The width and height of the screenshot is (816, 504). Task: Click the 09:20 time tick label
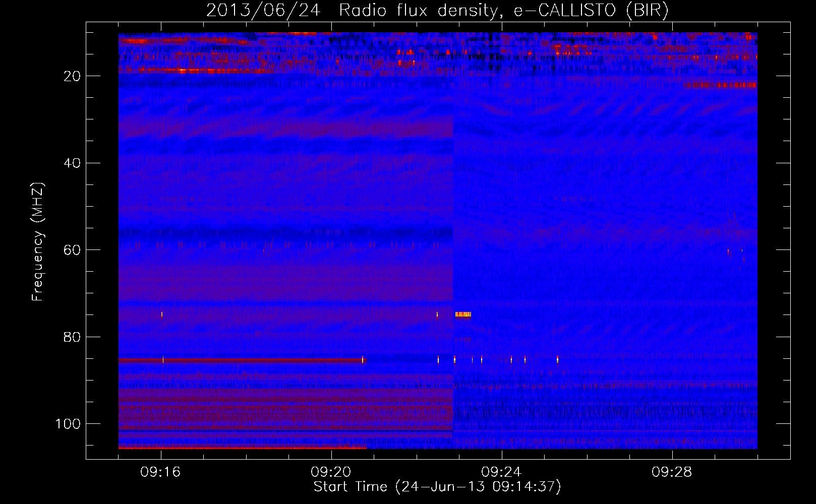[x=331, y=472]
